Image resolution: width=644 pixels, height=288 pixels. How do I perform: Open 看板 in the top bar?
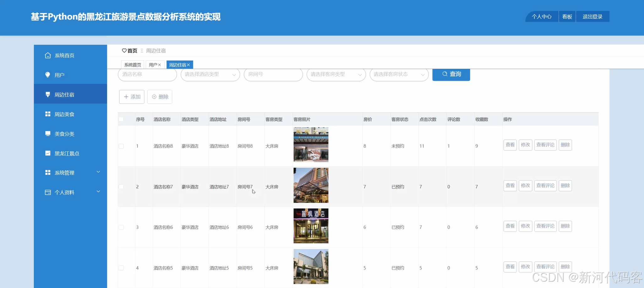567,17
